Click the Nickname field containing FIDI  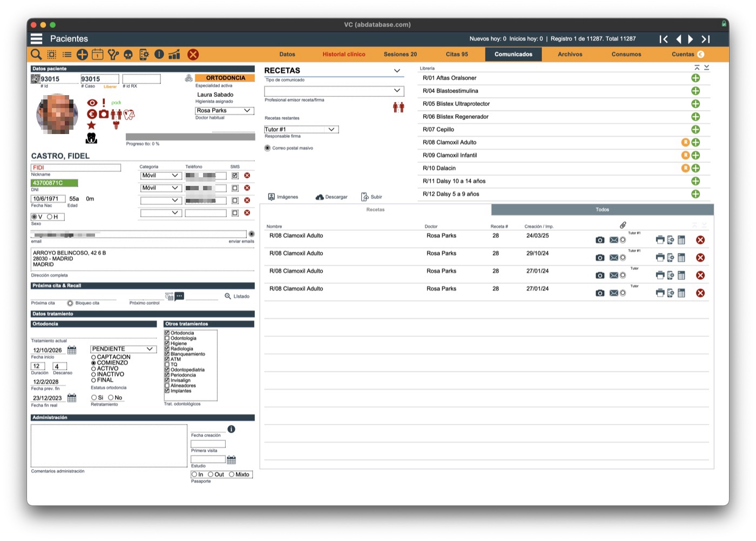pyautogui.click(x=76, y=168)
